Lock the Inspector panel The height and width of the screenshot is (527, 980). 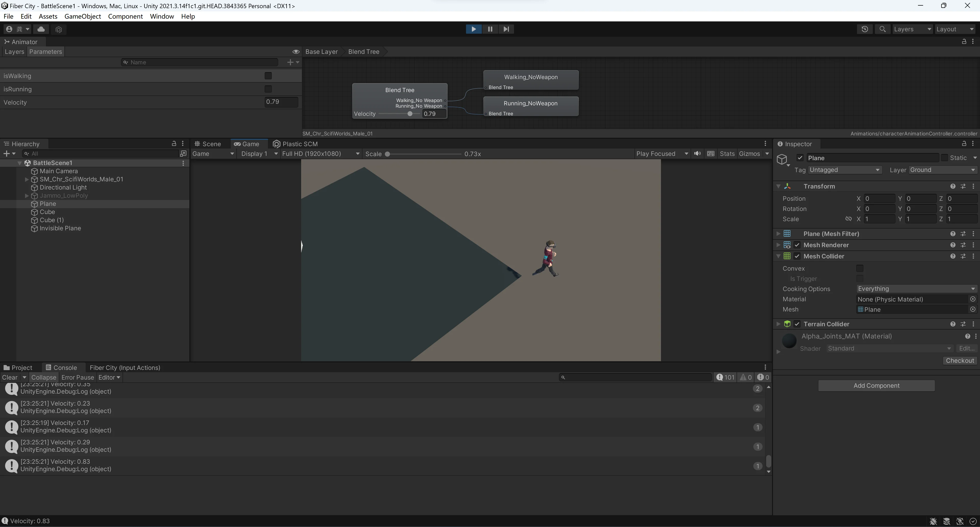click(x=964, y=143)
